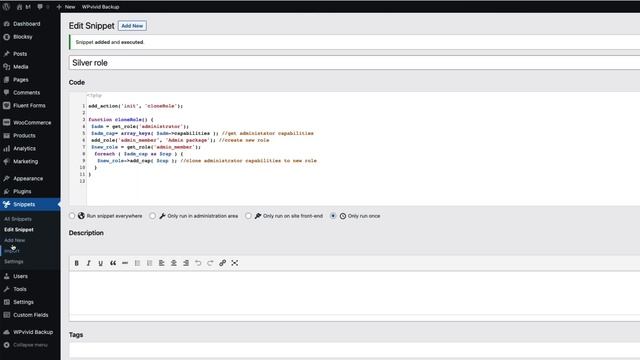The height and width of the screenshot is (360, 640).
Task: Apply Italic formatting in description toolbar
Action: (89, 263)
